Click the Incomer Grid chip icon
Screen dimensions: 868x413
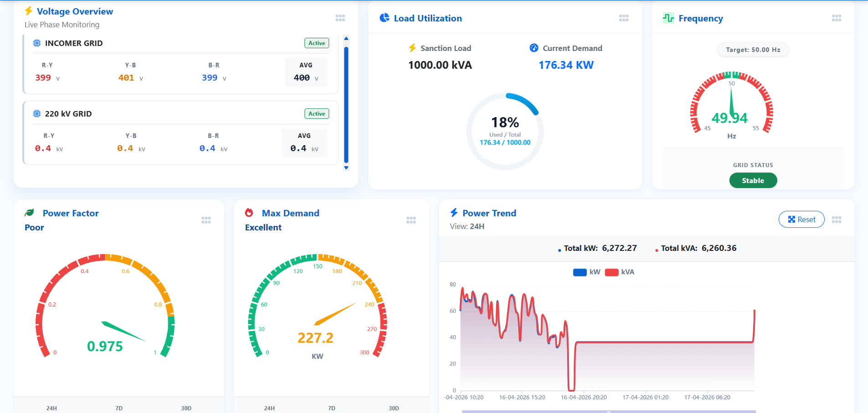point(37,43)
